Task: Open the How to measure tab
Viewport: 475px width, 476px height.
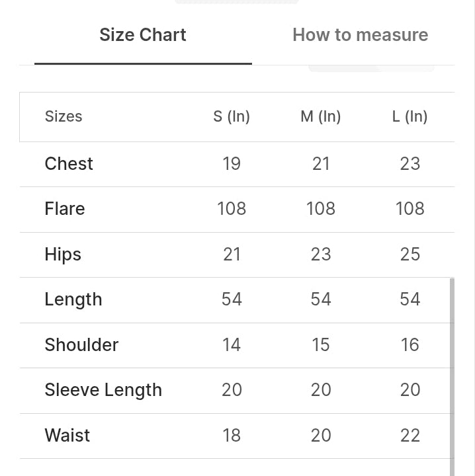Action: pyautogui.click(x=360, y=34)
